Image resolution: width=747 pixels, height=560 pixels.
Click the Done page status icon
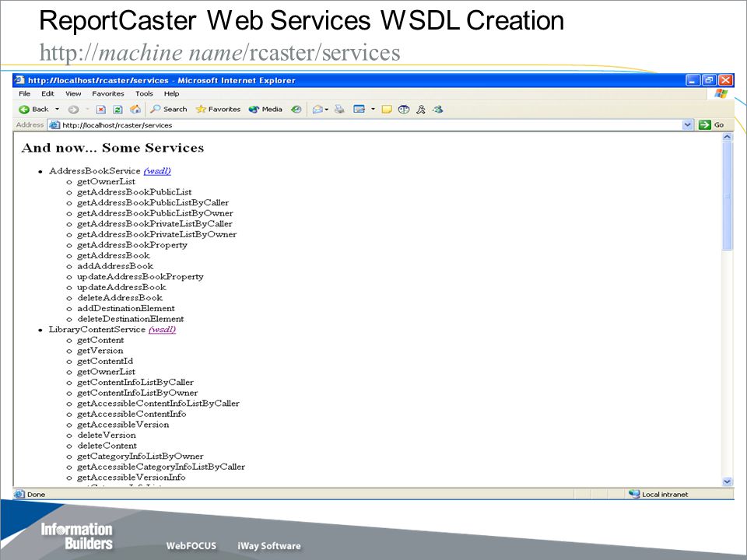[x=19, y=494]
